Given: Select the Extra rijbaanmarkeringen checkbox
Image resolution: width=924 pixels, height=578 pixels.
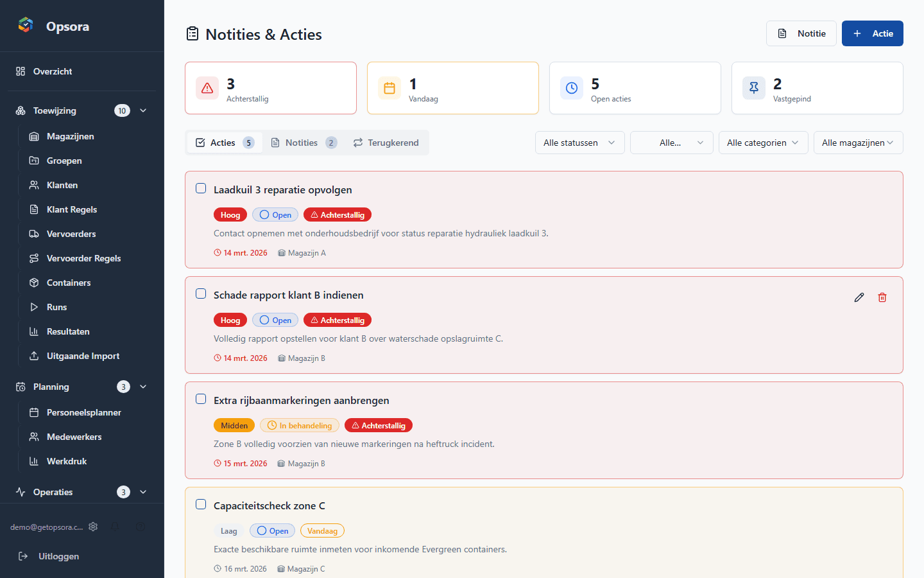Looking at the screenshot, I should point(201,399).
